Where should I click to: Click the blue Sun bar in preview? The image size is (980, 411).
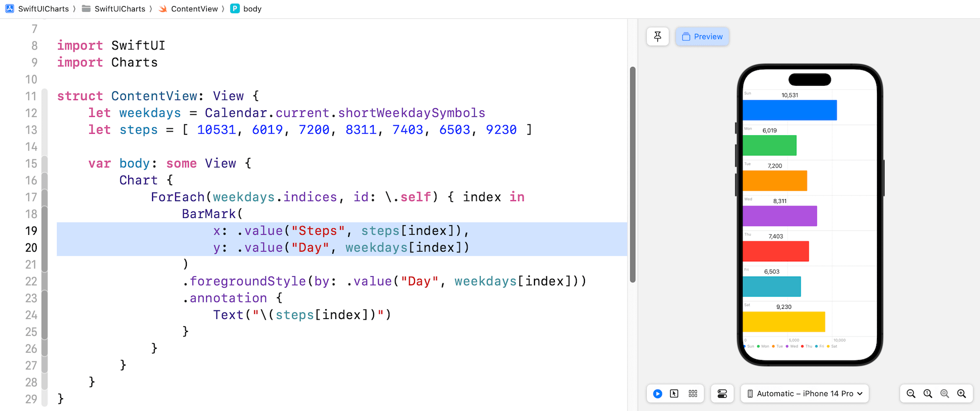[x=790, y=110]
